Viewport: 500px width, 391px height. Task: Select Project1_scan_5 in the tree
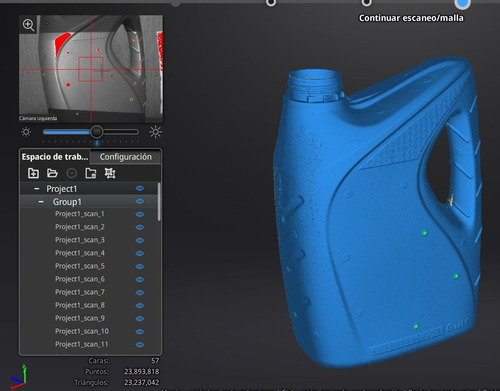click(x=80, y=266)
